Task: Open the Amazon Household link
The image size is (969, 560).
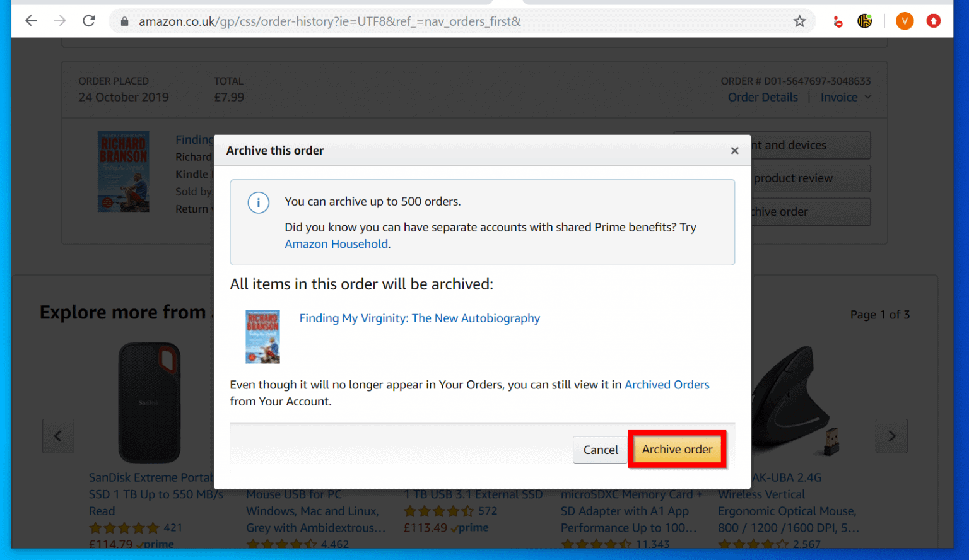Action: click(336, 244)
